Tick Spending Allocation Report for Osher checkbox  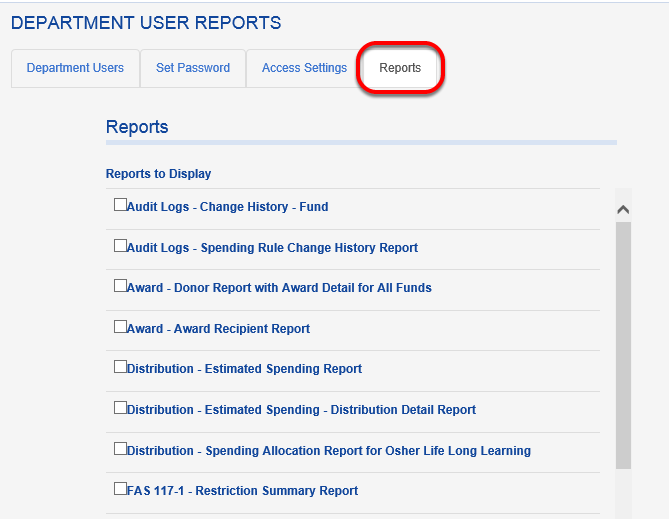(x=120, y=449)
